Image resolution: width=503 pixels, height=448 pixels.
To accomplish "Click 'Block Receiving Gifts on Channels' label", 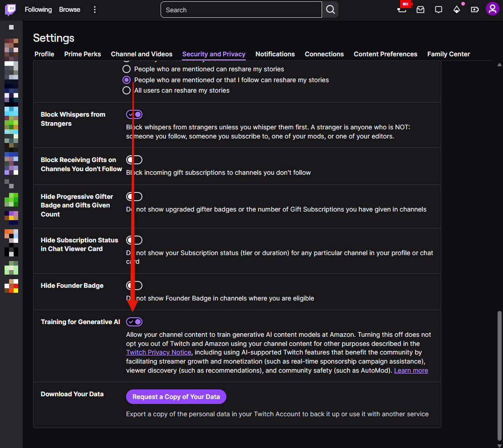I will pyautogui.click(x=82, y=164).
